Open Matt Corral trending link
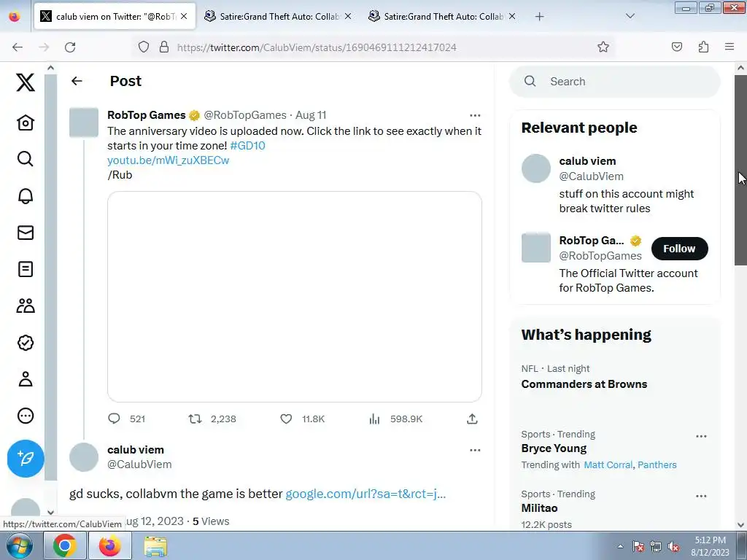The width and height of the screenshot is (747, 560). click(x=608, y=464)
